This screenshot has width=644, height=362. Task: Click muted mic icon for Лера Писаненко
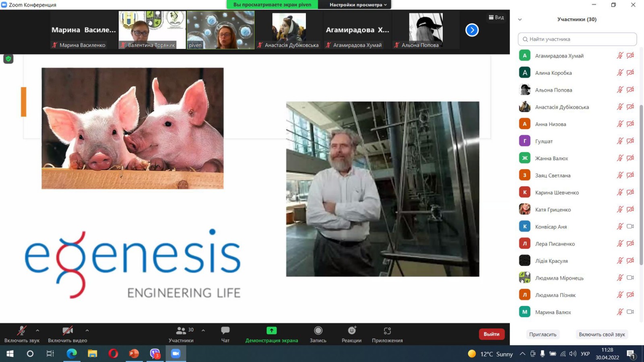coord(620,243)
